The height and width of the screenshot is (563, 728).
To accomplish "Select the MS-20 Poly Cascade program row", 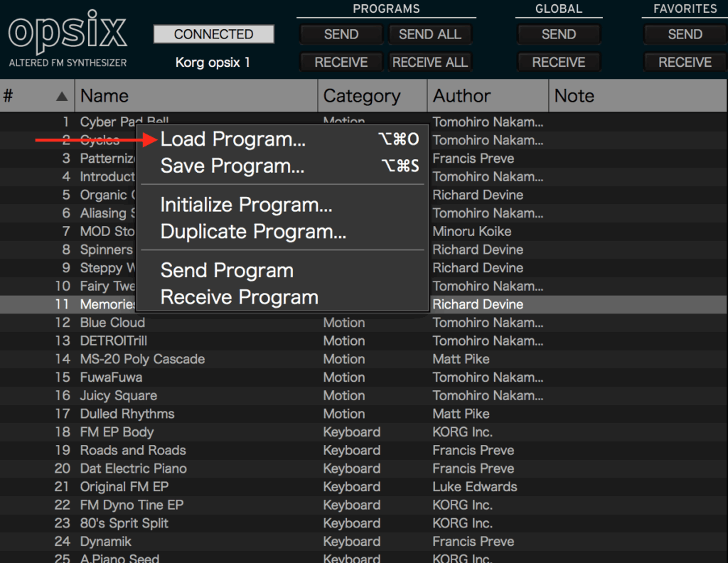I will point(142,359).
